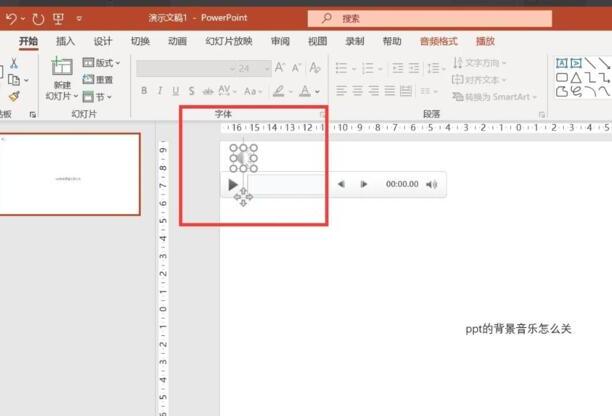Toggle Underline formatting

[176, 91]
